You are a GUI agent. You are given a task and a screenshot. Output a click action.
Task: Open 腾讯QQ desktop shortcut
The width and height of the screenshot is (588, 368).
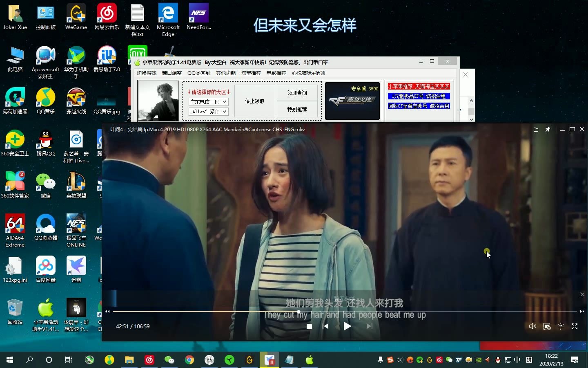(46, 144)
